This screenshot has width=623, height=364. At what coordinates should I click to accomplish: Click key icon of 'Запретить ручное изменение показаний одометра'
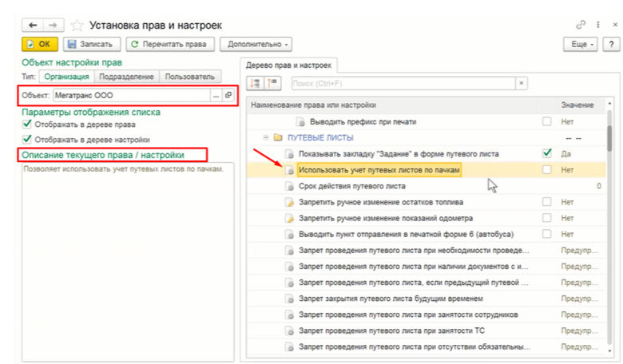[x=290, y=219]
